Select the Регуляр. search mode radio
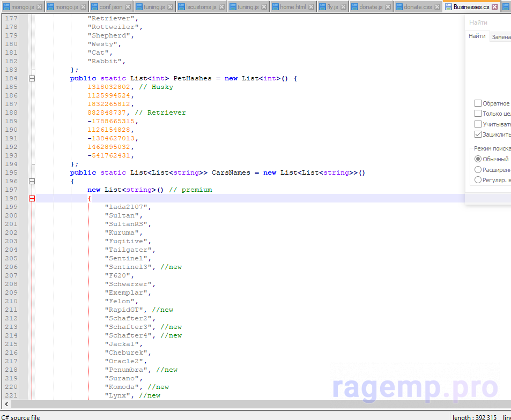The image size is (511, 420). 478,179
